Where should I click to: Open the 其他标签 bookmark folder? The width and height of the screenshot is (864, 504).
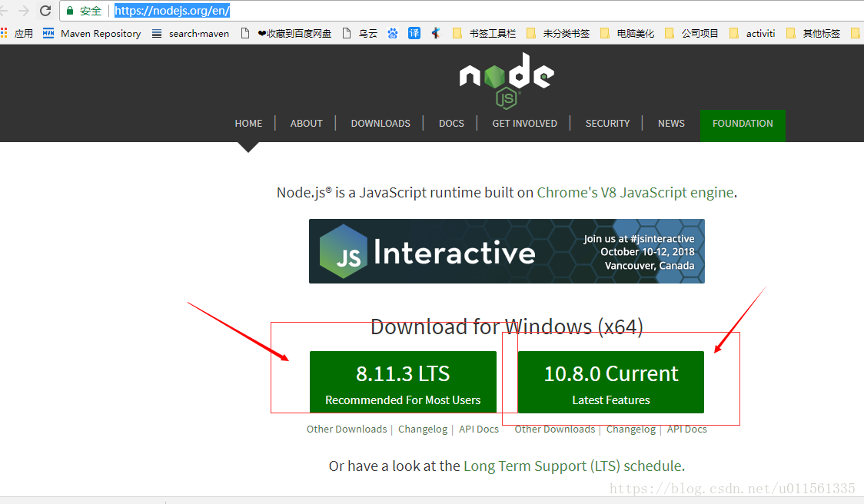pyautogui.click(x=812, y=33)
